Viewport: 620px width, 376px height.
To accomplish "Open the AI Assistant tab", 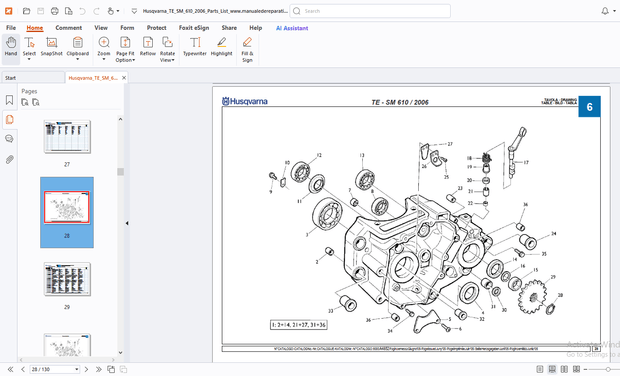I will pyautogui.click(x=292, y=28).
